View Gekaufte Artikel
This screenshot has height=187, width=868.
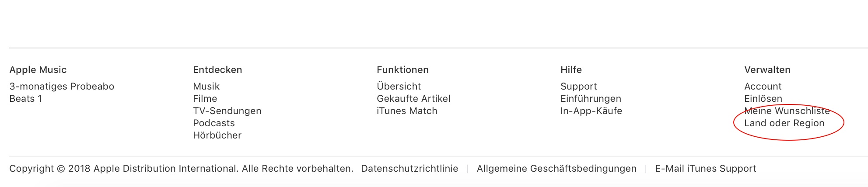point(413,99)
